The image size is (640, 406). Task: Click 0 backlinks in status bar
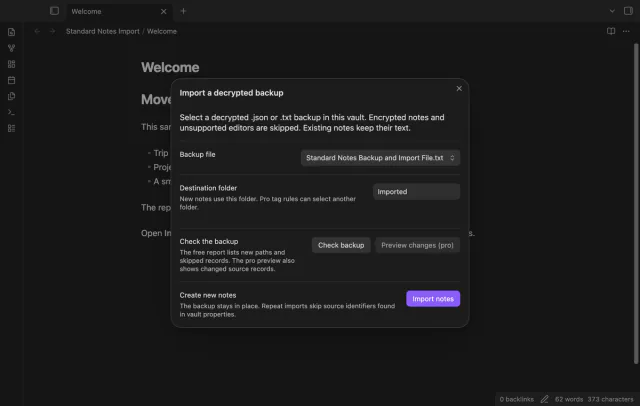[x=516, y=399]
